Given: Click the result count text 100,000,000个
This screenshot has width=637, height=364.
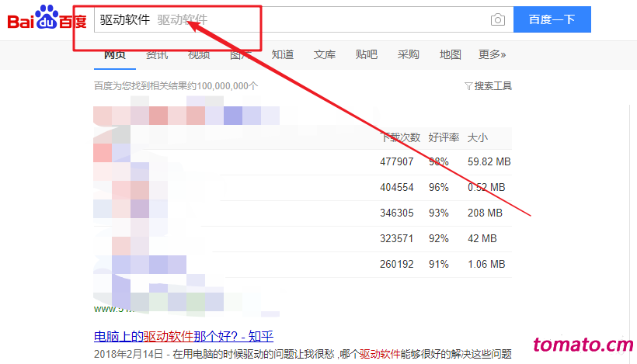Looking at the screenshot, I should pyautogui.click(x=228, y=86).
